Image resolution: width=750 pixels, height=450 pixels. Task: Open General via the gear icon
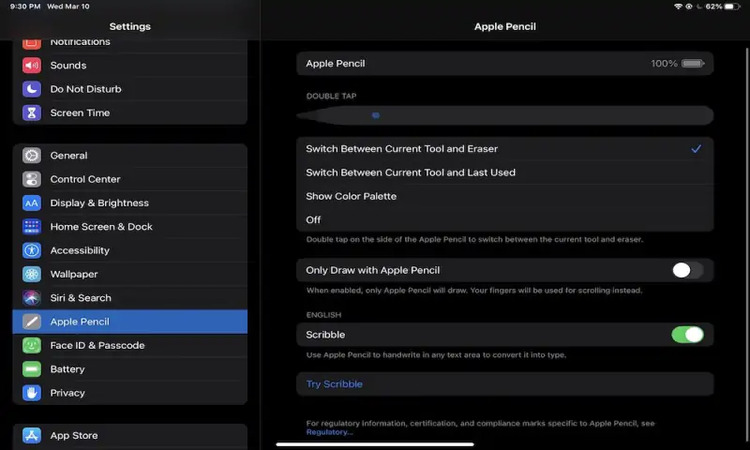pos(32,156)
